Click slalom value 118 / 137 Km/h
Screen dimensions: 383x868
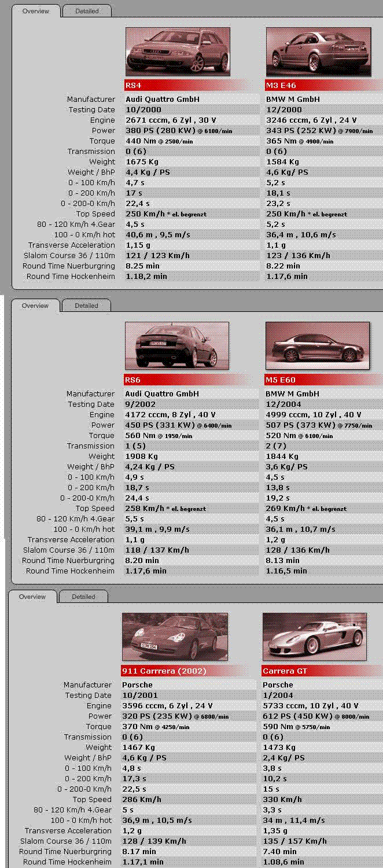[157, 550]
